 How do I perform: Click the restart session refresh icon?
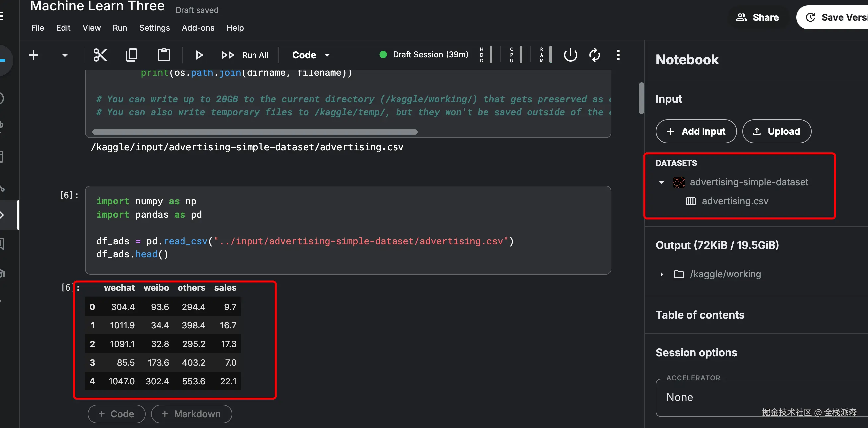[594, 55]
